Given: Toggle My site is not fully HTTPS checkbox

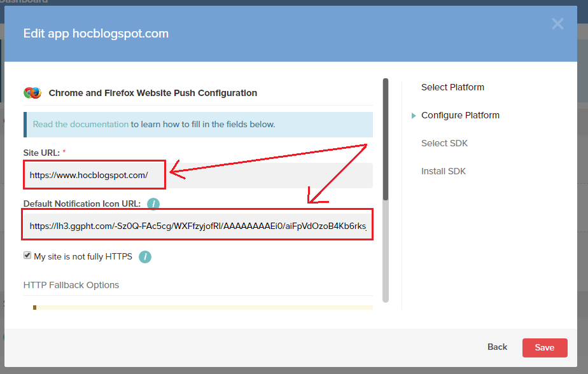Looking at the screenshot, I should point(27,256).
